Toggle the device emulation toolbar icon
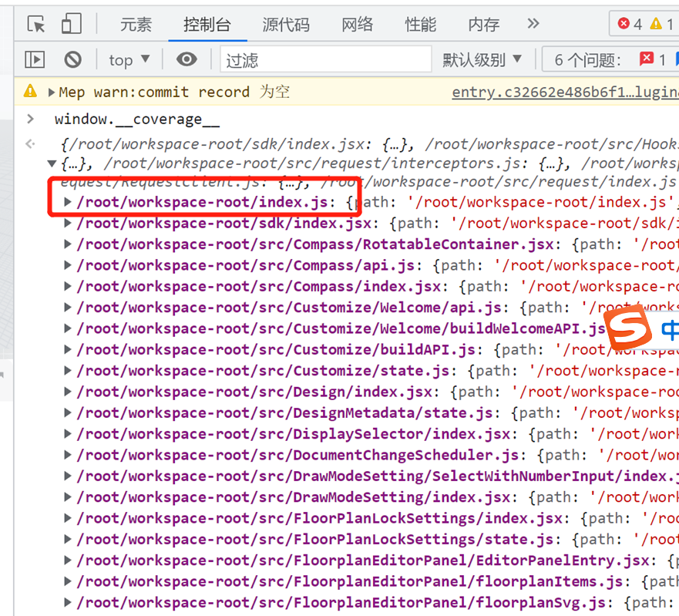This screenshot has height=616, width=679. point(71,24)
